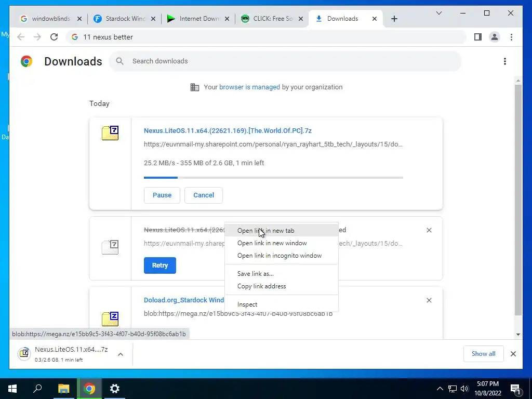Open network status tray icon

[x=453, y=389]
